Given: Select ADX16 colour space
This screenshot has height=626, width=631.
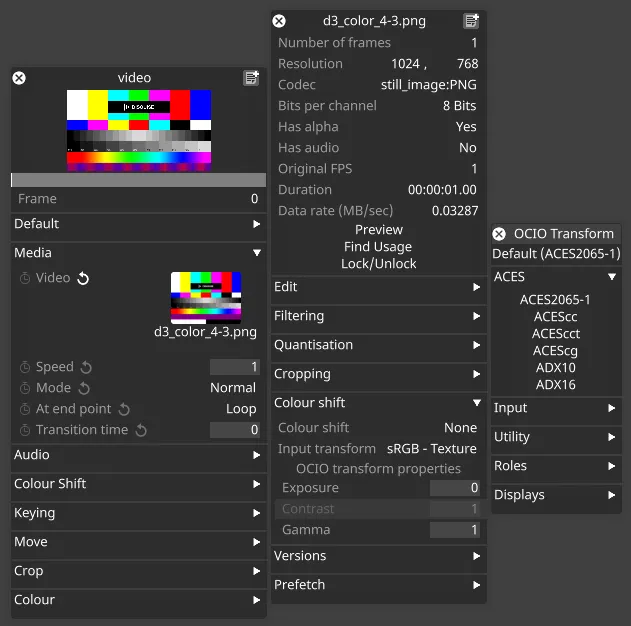Looking at the screenshot, I should click(555, 385).
